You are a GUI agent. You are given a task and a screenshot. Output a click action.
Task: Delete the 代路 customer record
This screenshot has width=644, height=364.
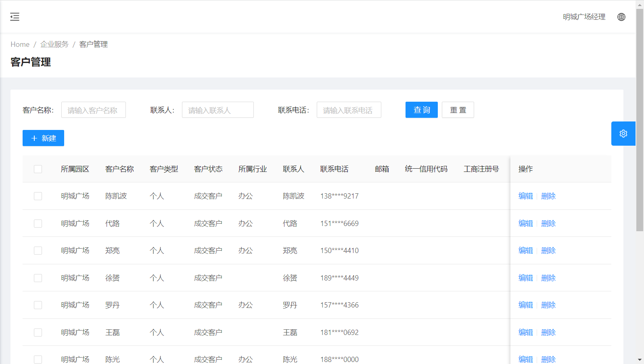point(548,224)
